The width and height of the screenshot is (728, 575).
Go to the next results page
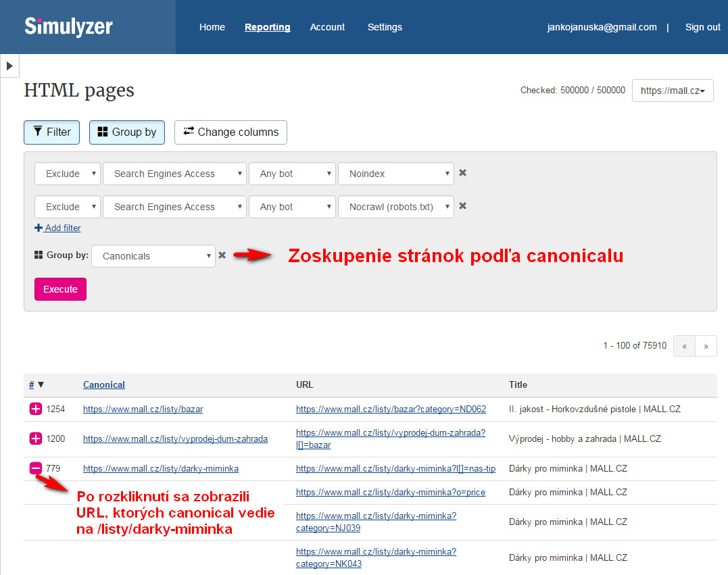[706, 346]
